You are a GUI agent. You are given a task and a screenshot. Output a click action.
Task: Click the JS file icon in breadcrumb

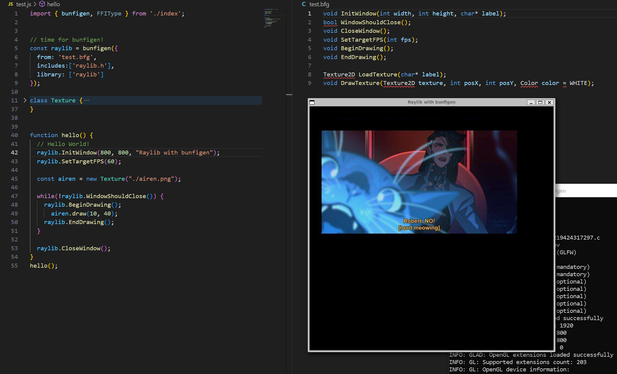[10, 4]
